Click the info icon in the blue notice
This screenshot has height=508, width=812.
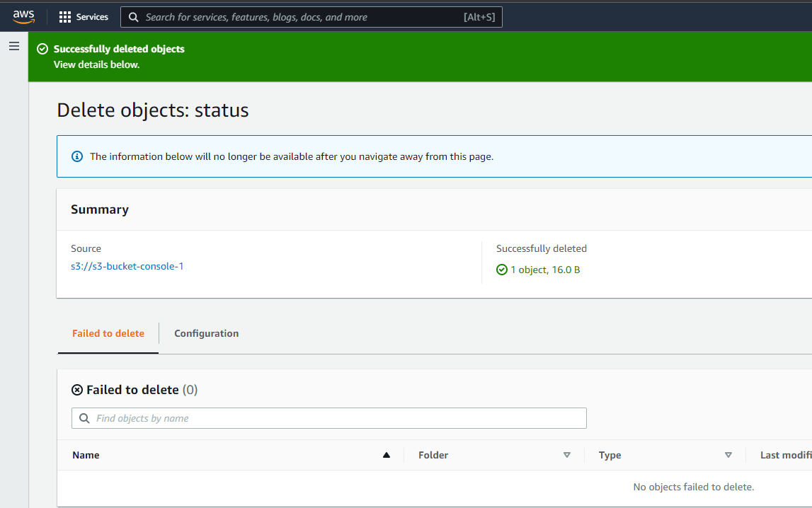(x=77, y=156)
